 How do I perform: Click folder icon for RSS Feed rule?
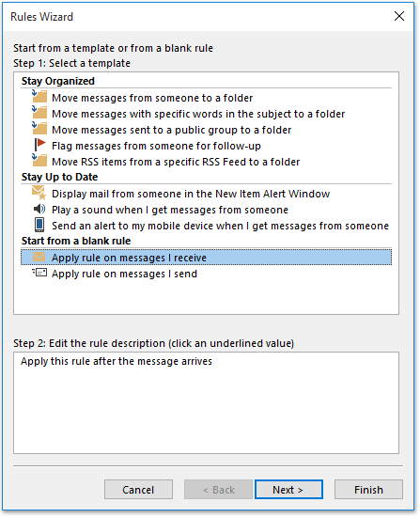pyautogui.click(x=39, y=161)
